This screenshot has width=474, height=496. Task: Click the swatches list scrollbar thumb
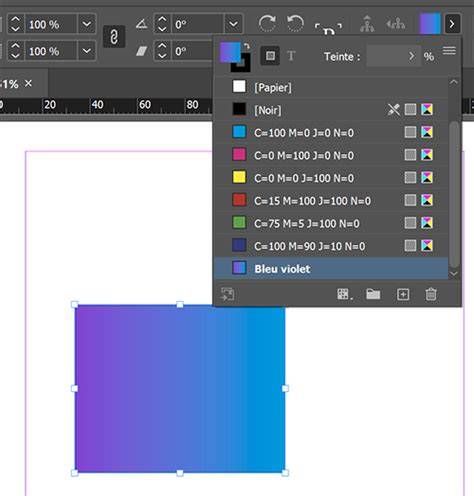click(454, 194)
